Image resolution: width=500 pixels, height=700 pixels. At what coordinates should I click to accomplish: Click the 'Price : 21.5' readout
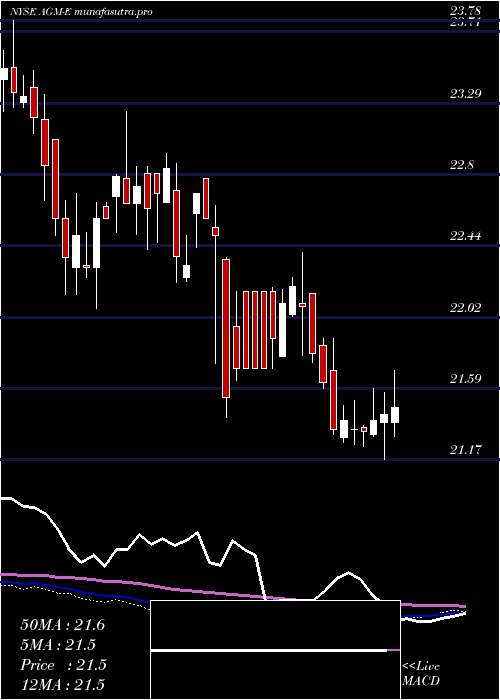click(x=63, y=665)
